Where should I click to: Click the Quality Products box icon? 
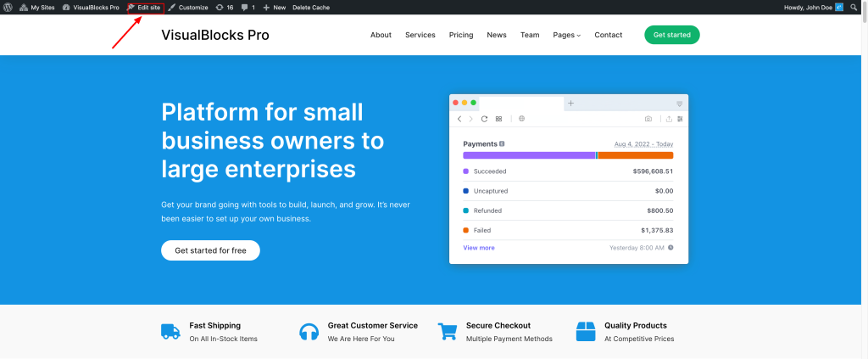pos(586,331)
